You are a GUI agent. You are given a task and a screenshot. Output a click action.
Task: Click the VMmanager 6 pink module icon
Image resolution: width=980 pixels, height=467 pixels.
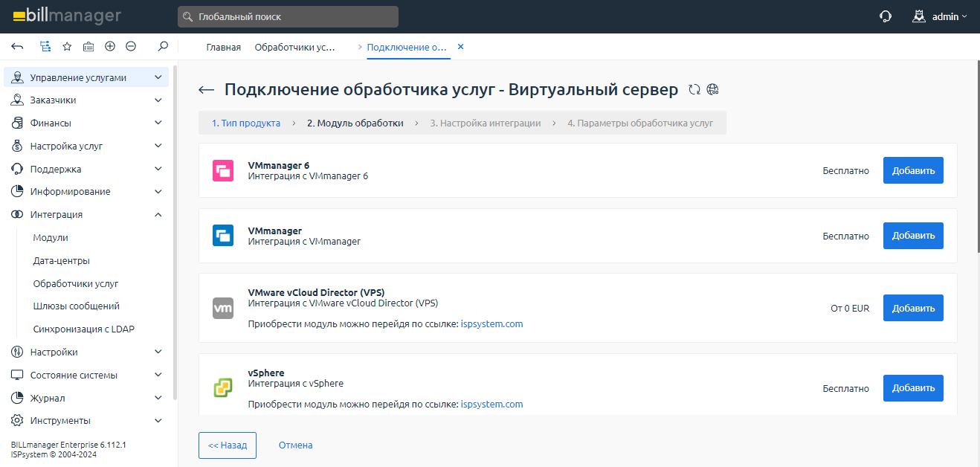click(223, 170)
